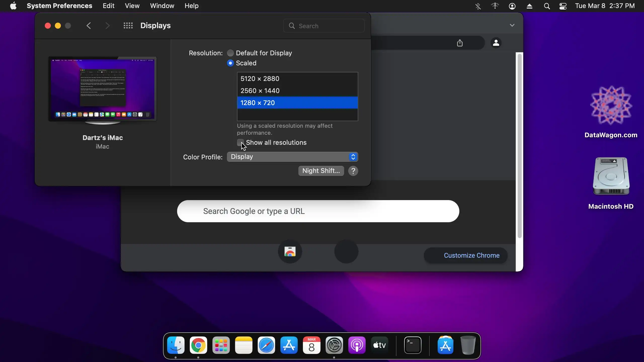Open the View menu

pos(132,6)
